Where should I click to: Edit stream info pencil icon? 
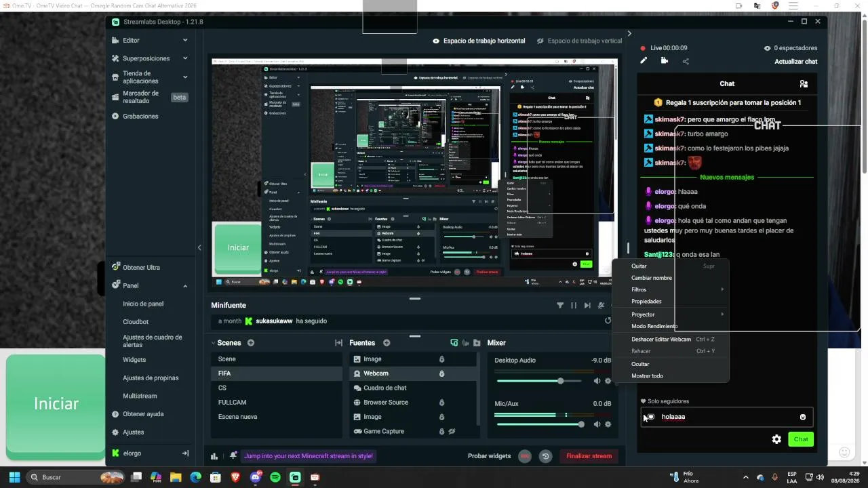(x=644, y=61)
